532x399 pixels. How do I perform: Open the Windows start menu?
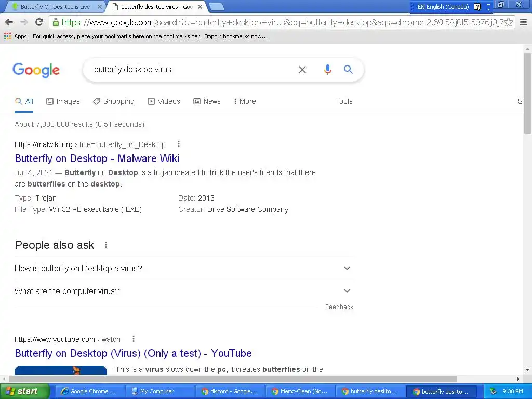coord(25,391)
